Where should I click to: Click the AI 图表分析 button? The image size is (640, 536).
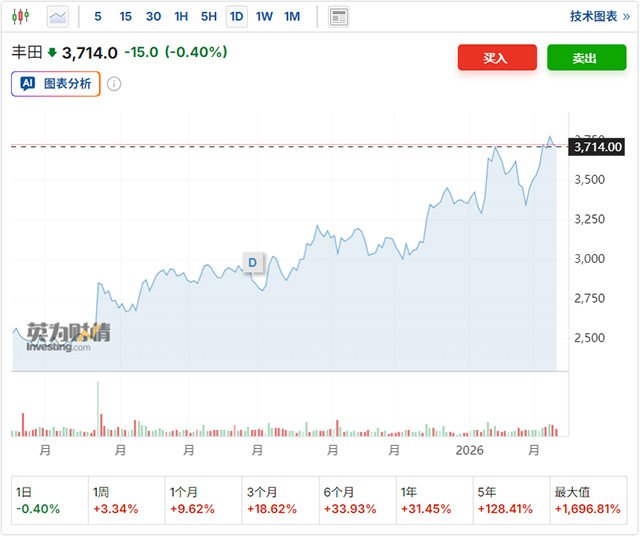click(x=56, y=84)
